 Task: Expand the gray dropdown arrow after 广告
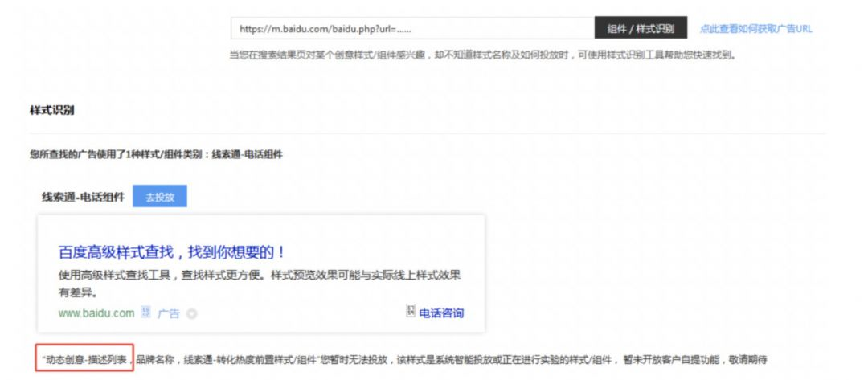[x=191, y=314]
